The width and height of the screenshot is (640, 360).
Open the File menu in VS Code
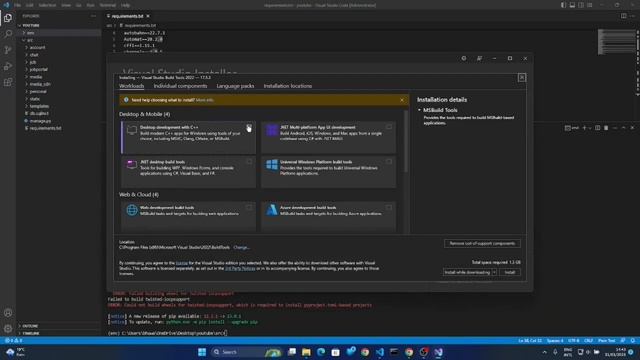tap(18, 5)
